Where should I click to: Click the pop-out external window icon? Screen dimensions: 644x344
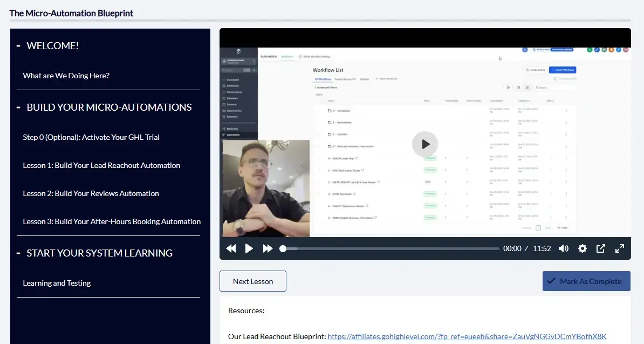(600, 248)
